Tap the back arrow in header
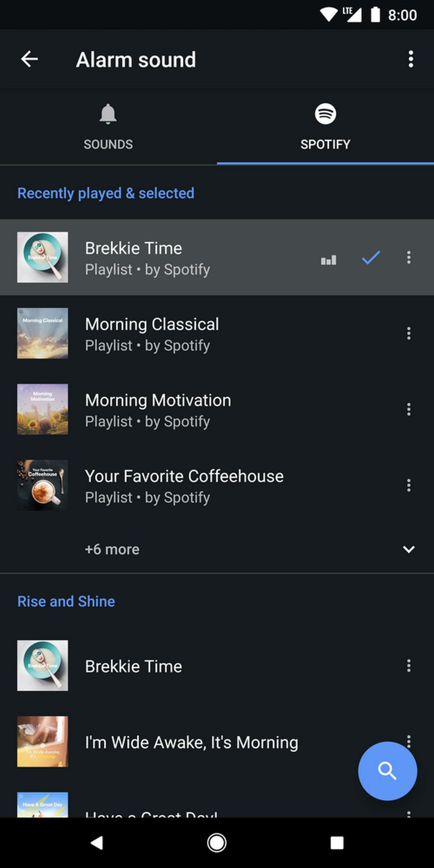This screenshot has height=868, width=434. (x=30, y=59)
